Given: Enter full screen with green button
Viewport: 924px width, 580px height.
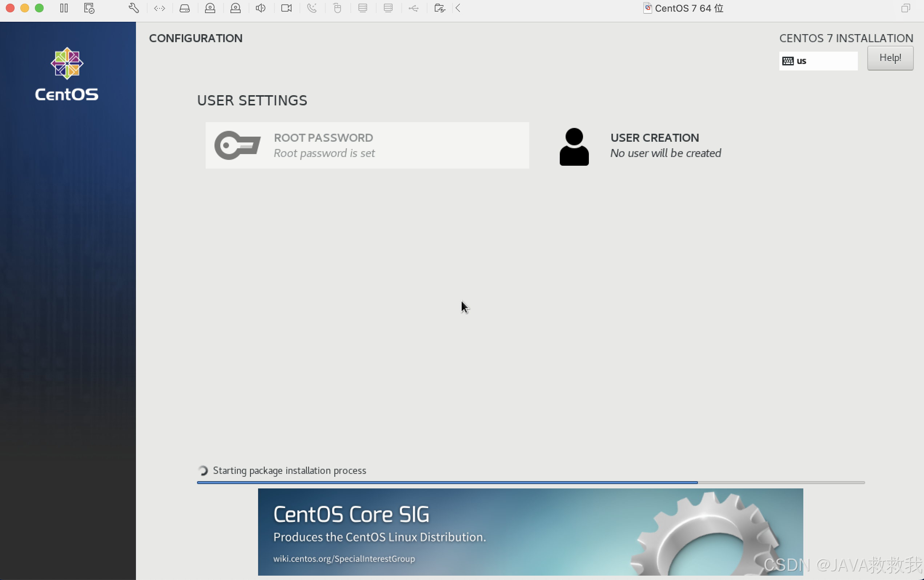Looking at the screenshot, I should point(39,8).
